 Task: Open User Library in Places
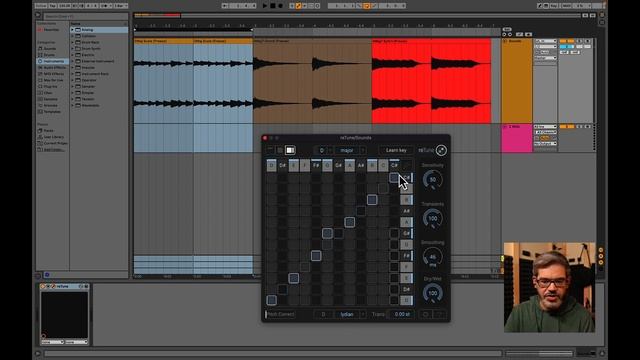[53, 137]
